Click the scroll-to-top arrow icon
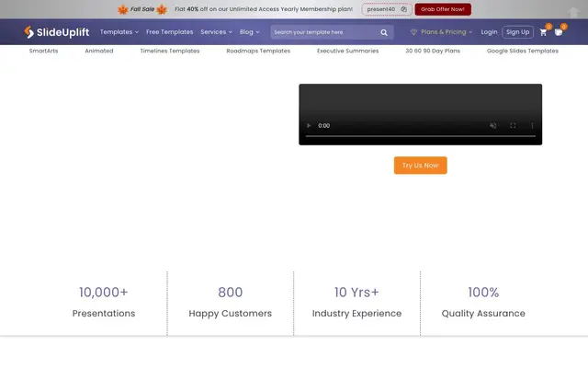Screen dimensions: 588x368 pos(573,12)
